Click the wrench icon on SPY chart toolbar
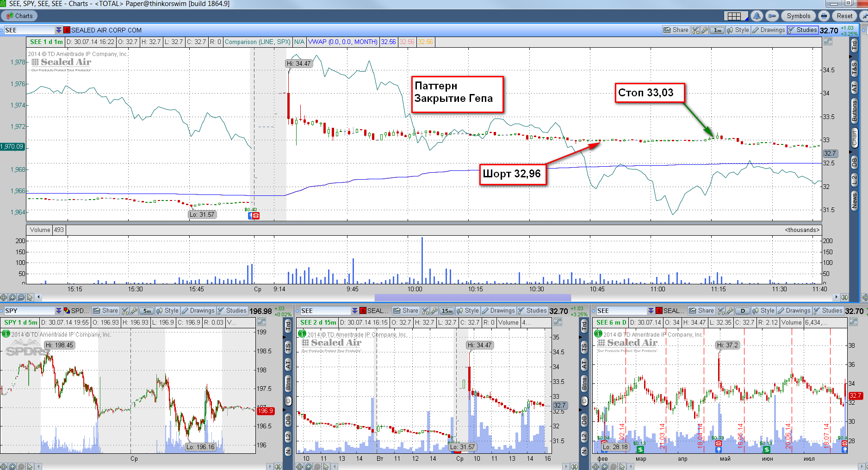 click(134, 311)
